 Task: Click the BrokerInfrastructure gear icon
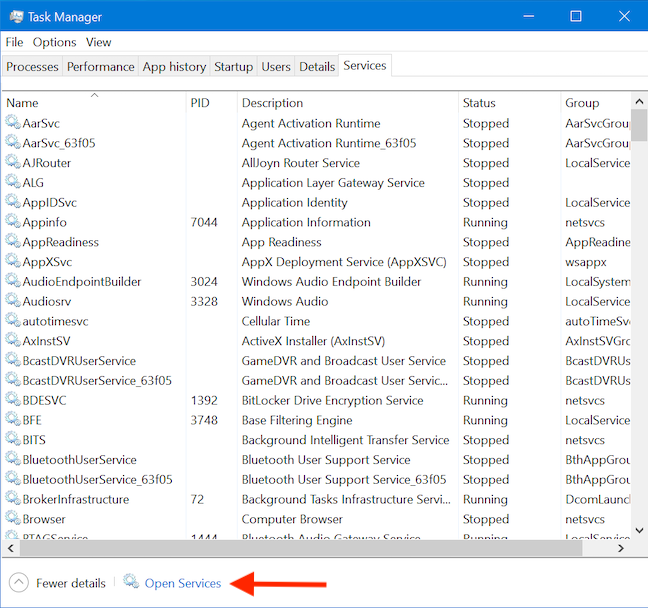[13, 499]
